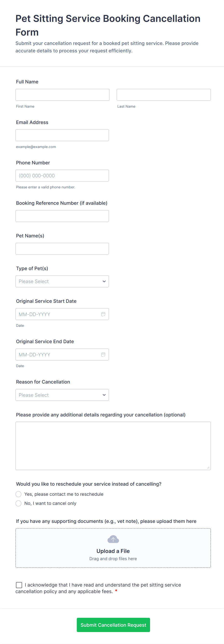Select 'No, I want to cancel only'
Image resolution: width=224 pixels, height=644 pixels.
[19, 503]
